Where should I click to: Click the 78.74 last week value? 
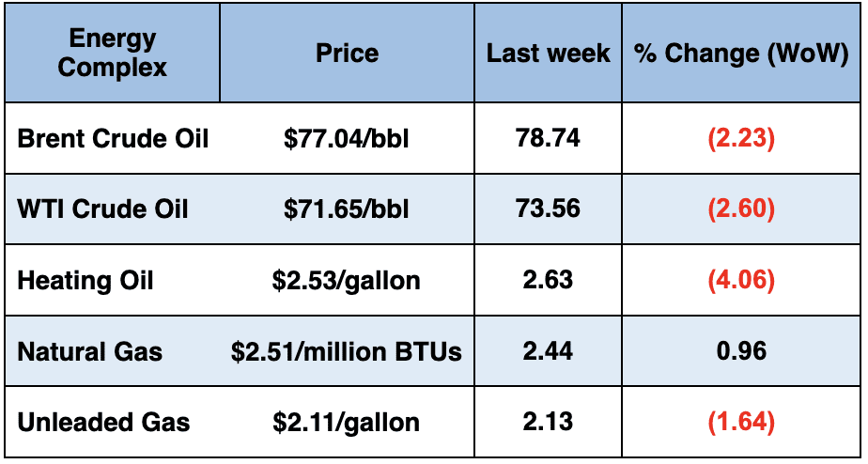point(548,138)
